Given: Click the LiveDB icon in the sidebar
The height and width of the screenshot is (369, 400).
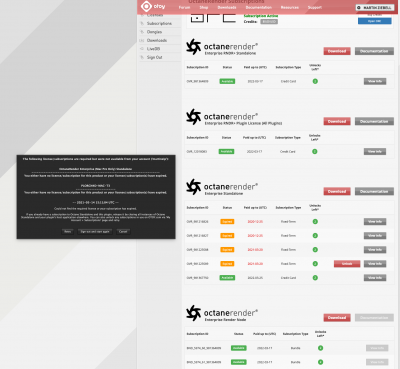Looking at the screenshot, I should pyautogui.click(x=142, y=49).
